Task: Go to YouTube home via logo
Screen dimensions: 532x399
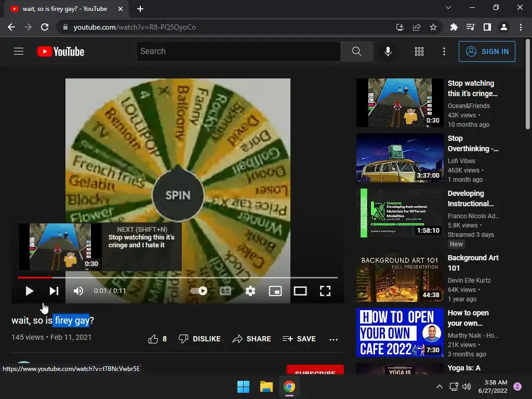Action: [x=61, y=51]
